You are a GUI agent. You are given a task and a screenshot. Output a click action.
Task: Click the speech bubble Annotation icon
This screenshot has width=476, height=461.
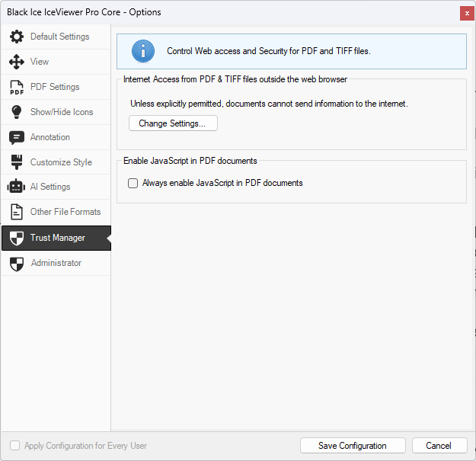(17, 137)
